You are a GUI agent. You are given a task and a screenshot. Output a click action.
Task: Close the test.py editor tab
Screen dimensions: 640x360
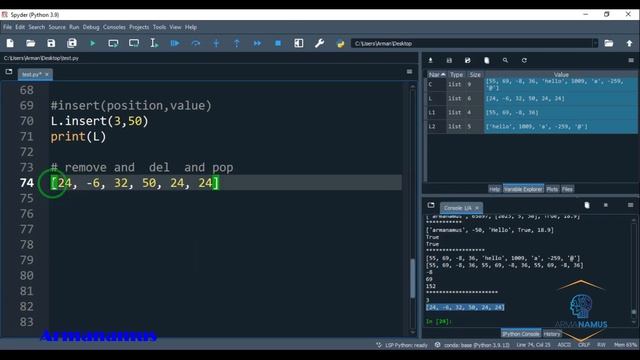coord(47,74)
